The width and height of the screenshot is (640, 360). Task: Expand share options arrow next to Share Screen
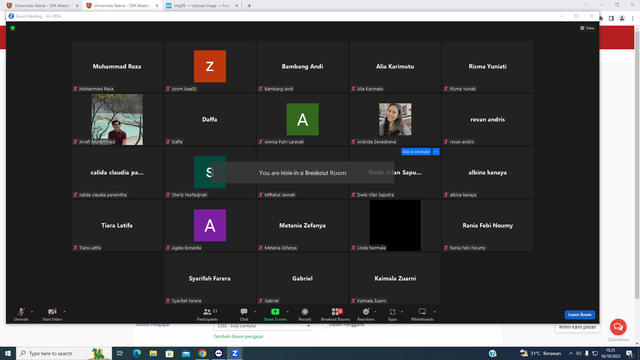[287, 312]
